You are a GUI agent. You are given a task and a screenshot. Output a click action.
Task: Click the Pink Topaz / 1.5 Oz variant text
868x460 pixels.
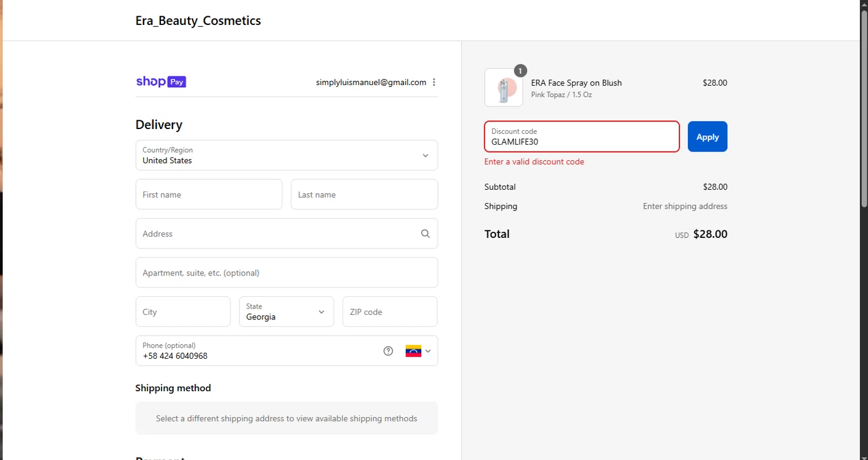(x=561, y=95)
